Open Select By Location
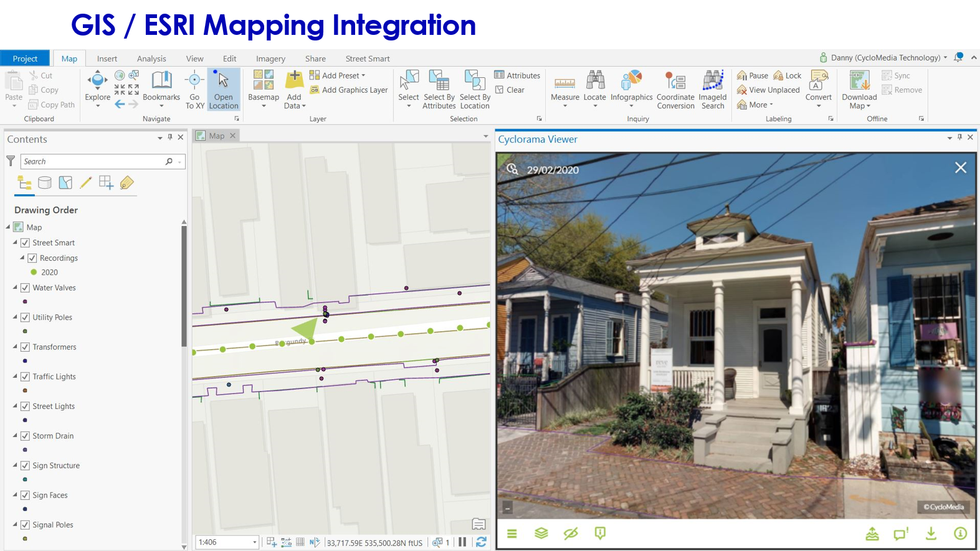 coord(475,90)
